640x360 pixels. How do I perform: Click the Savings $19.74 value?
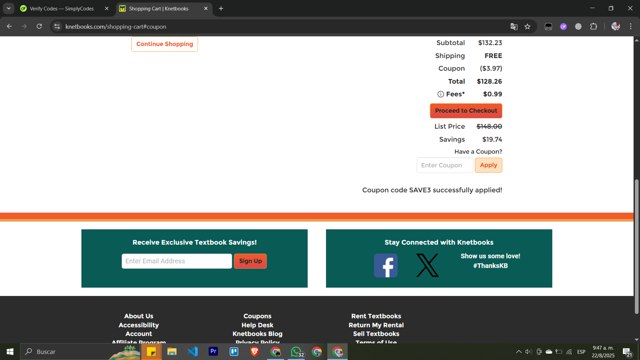(492, 139)
